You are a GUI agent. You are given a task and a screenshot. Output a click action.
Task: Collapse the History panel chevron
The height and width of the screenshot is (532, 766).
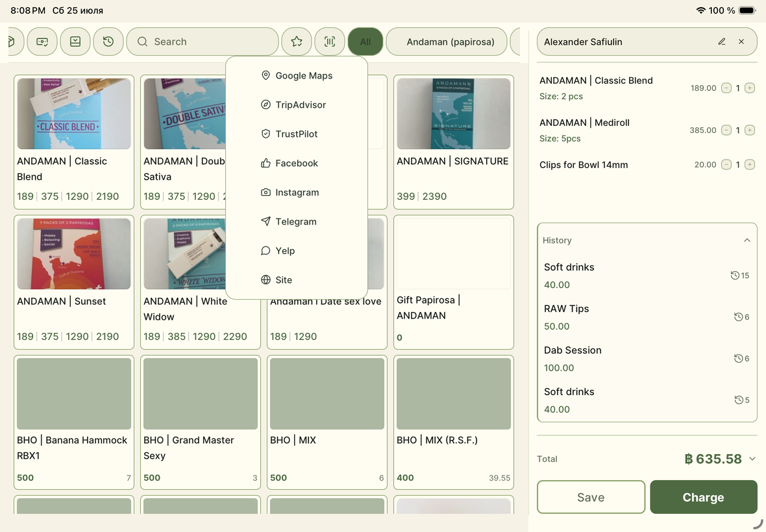[747, 240]
